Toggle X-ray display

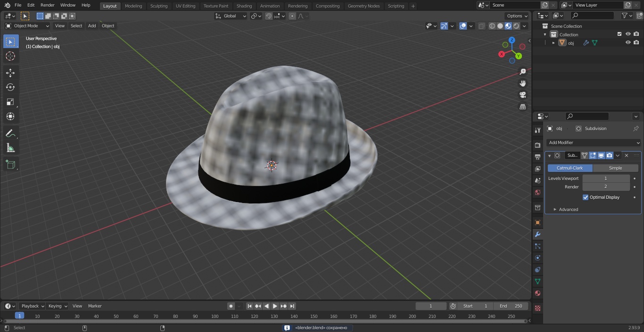(481, 26)
